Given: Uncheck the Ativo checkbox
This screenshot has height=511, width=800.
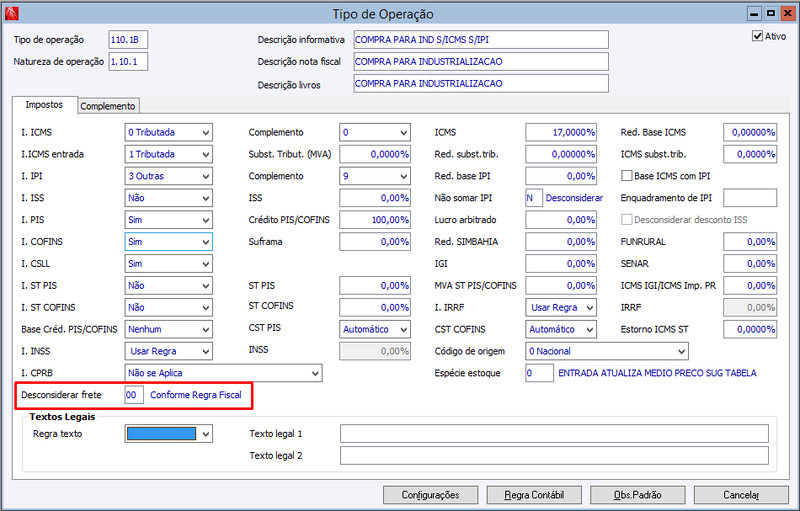Looking at the screenshot, I should coord(757,36).
